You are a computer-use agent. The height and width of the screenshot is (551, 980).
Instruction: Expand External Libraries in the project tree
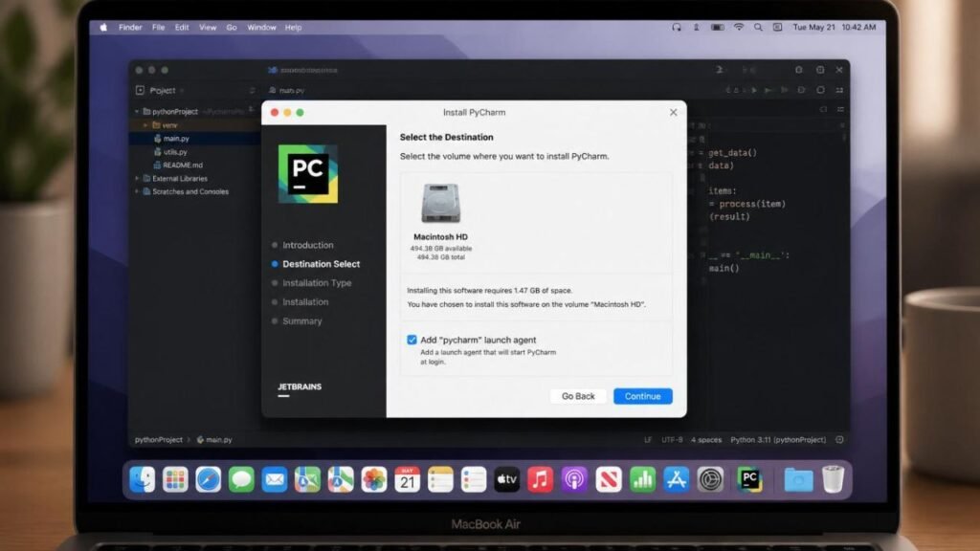pos(137,179)
